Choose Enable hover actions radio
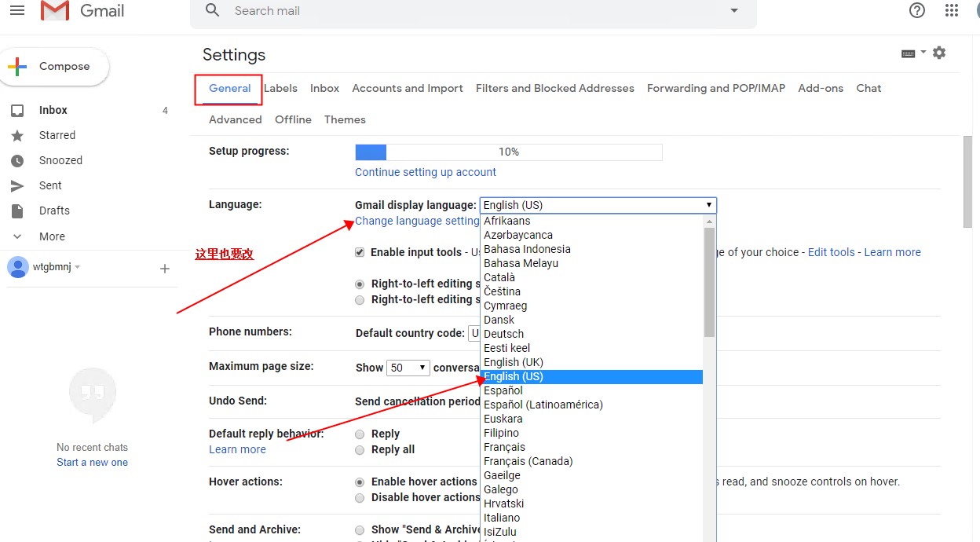 coord(360,482)
